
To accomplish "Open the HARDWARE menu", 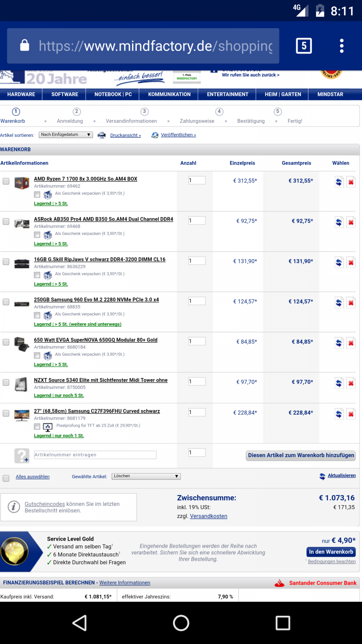I will tap(21, 94).
